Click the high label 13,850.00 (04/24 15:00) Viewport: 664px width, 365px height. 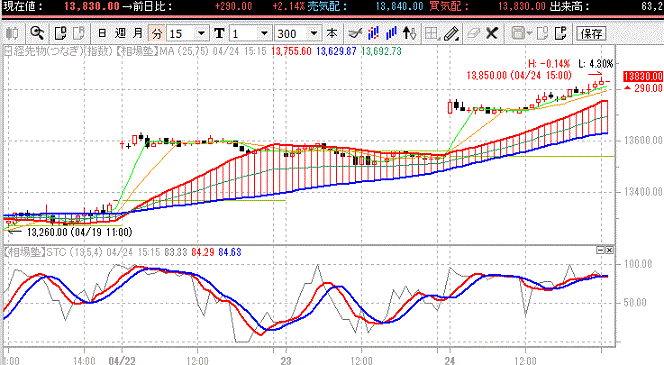pyautogui.click(x=519, y=75)
